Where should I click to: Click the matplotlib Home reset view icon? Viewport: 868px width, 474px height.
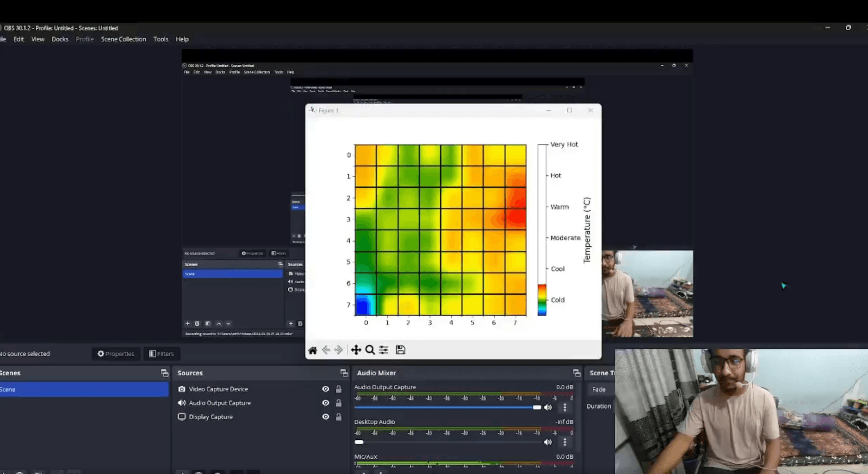click(x=313, y=350)
